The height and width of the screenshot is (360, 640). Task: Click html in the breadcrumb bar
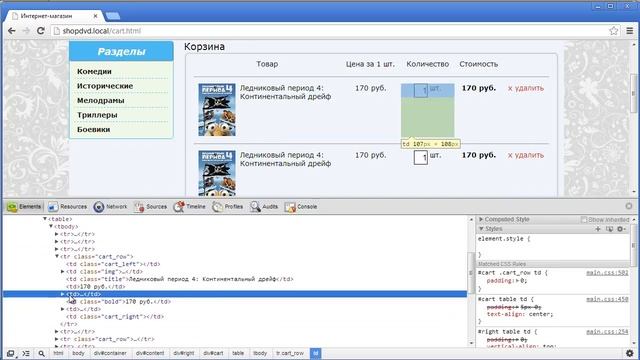click(58, 353)
